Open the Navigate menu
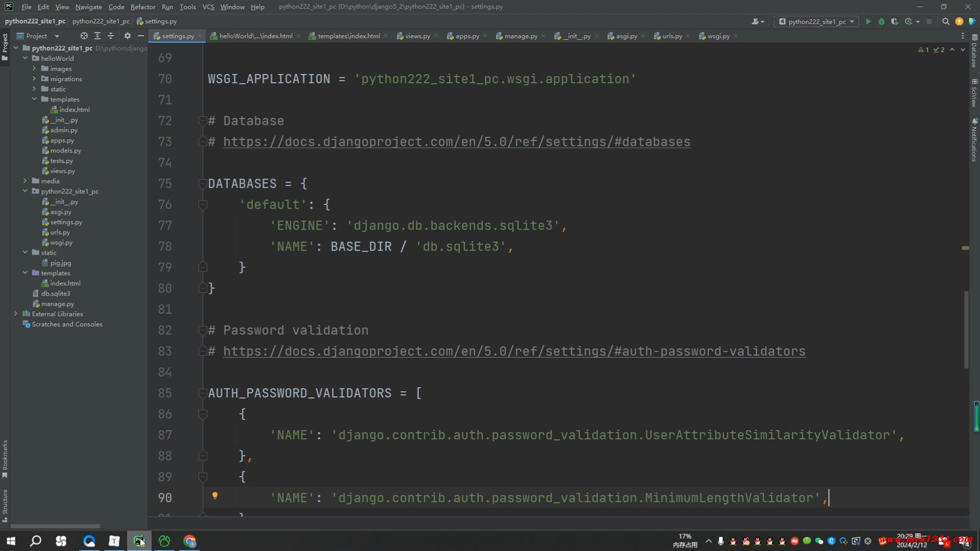The width and height of the screenshot is (980, 551). pos(88,7)
